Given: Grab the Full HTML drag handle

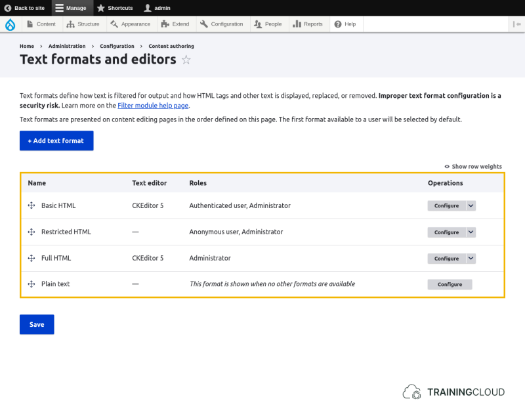Looking at the screenshot, I should (x=31, y=258).
